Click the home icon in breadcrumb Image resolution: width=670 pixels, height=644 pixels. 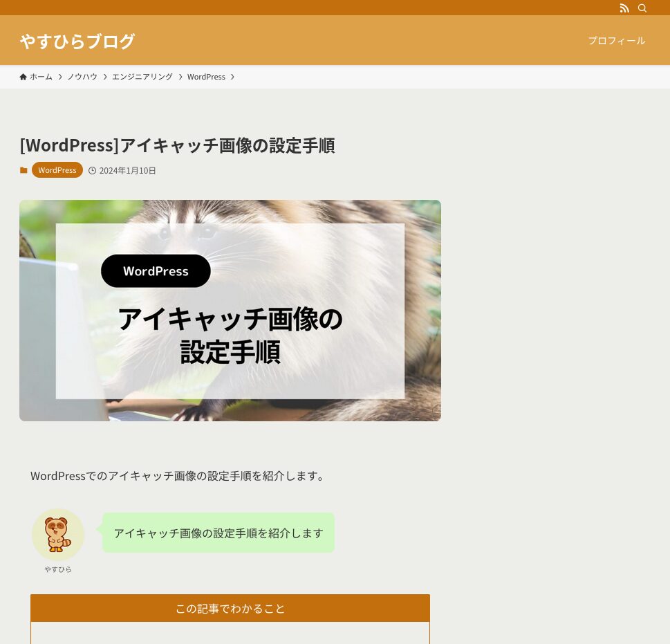(23, 77)
